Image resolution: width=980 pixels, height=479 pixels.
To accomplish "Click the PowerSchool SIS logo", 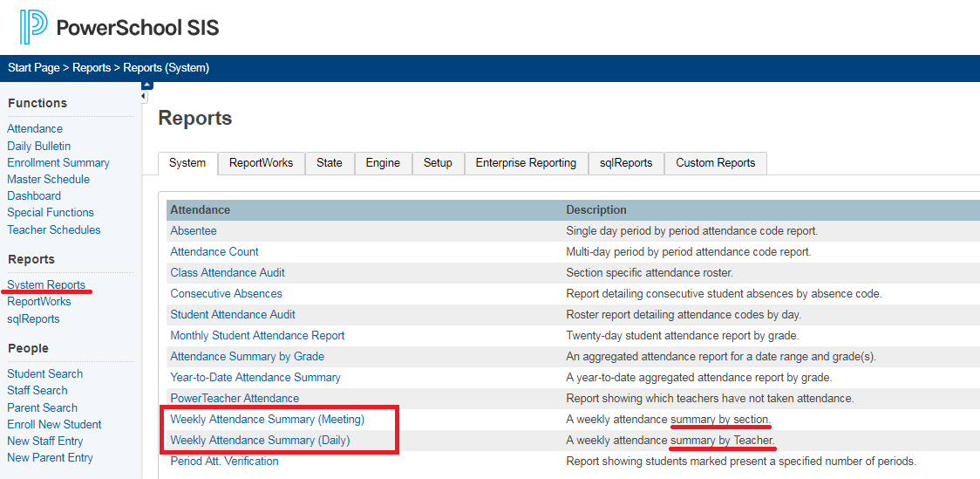I will coord(119,27).
